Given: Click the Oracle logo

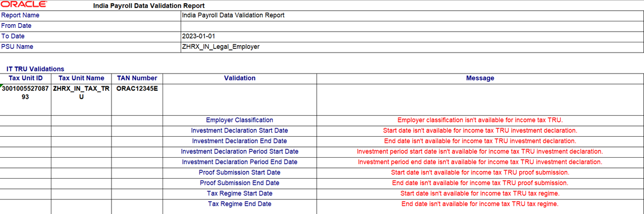Looking at the screenshot, I should (x=24, y=4).
